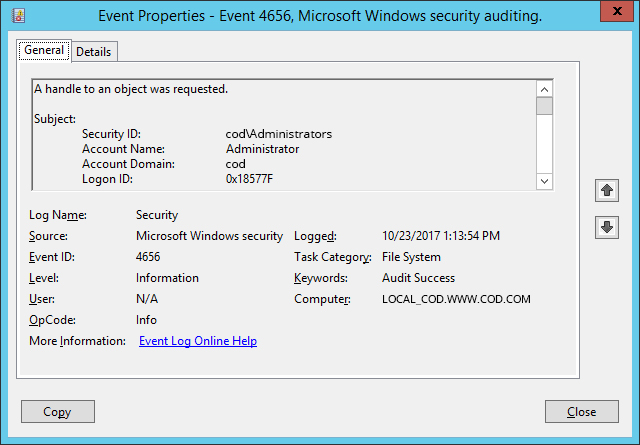The image size is (640, 445).
Task: Show previous event with up arrow button
Action: tap(607, 190)
